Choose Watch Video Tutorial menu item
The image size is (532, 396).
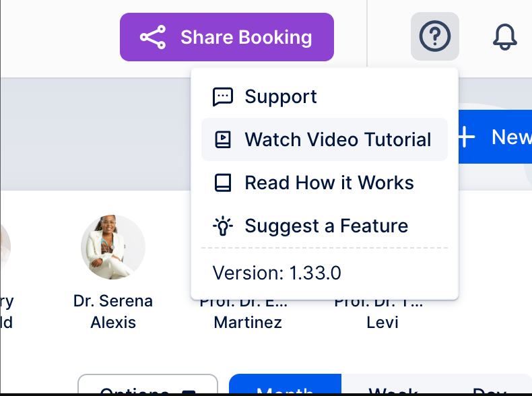[x=325, y=139]
